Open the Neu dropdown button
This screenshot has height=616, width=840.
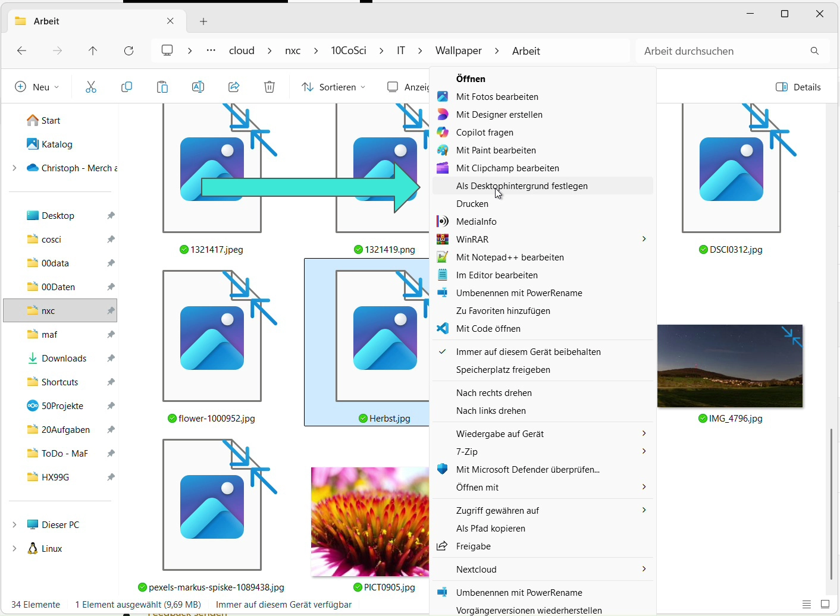coord(37,87)
